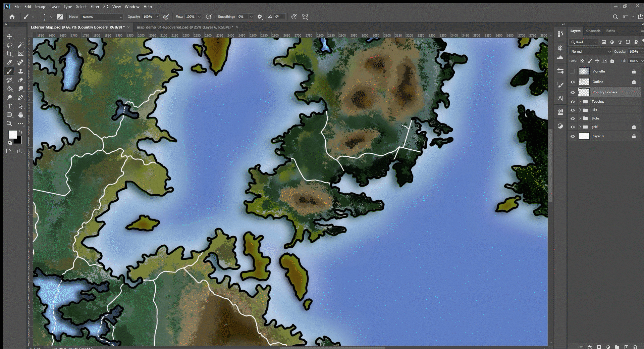This screenshot has height=349, width=644.
Task: Open the Filter menu
Action: coord(95,7)
